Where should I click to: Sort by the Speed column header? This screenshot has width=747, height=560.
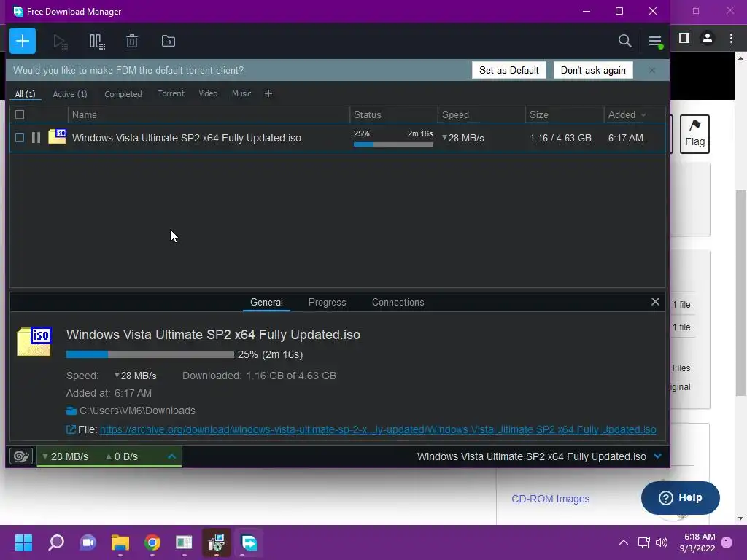pos(481,114)
